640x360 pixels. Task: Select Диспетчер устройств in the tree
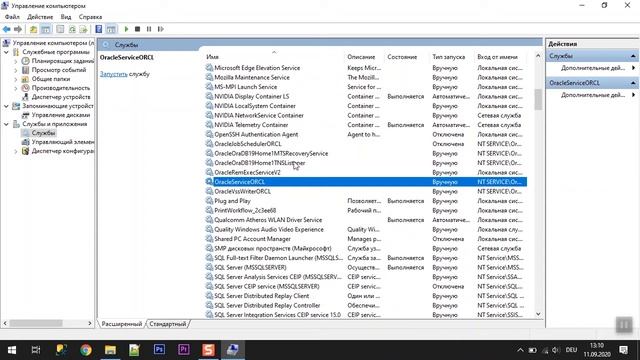[x=61, y=97]
